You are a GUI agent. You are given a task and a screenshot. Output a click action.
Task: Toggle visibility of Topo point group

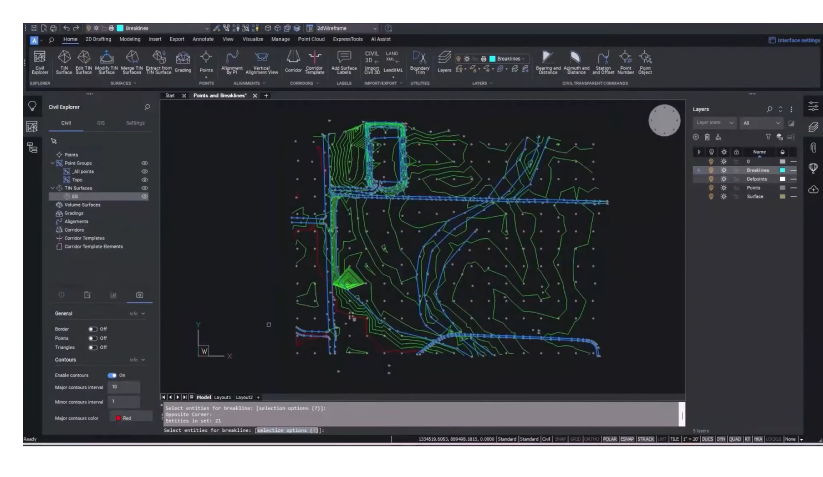coord(144,180)
